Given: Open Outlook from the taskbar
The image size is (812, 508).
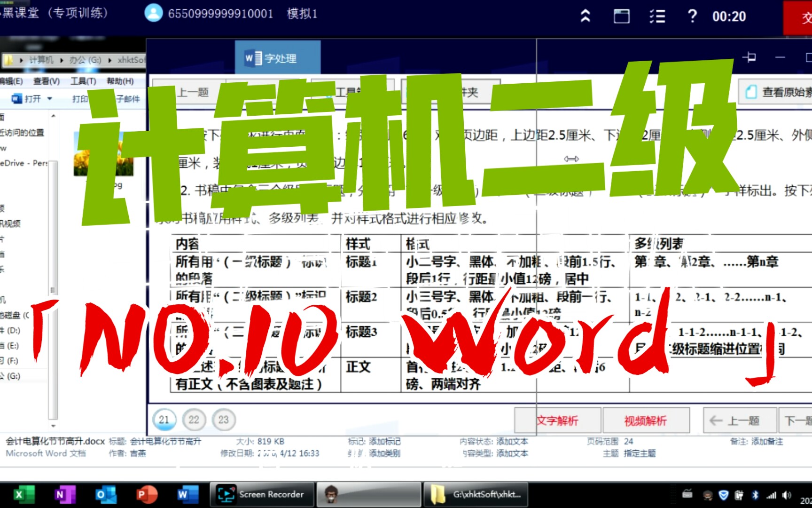Looking at the screenshot, I should [105, 494].
